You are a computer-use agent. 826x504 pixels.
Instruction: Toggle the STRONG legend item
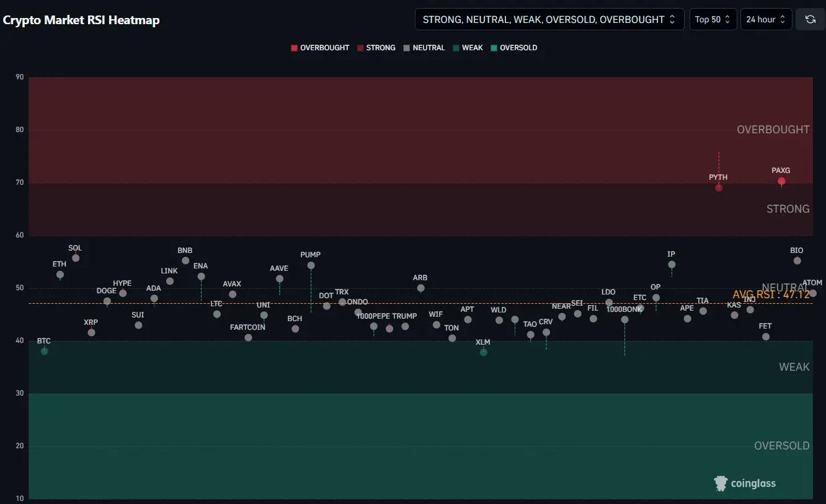(376, 48)
